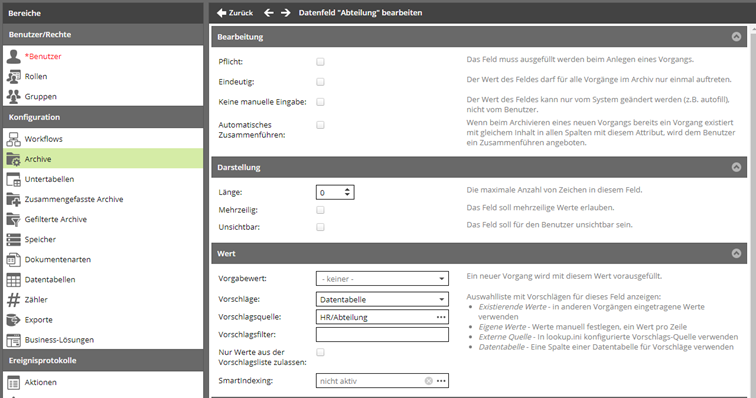This screenshot has width=756, height=398.
Task: Enable the Mehrzeilig checkbox
Action: pos(320,210)
